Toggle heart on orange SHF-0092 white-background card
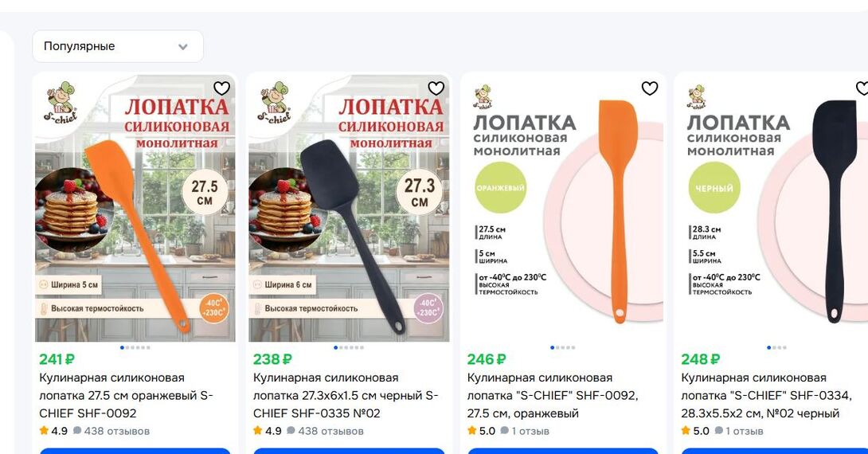The image size is (868, 454). point(650,88)
